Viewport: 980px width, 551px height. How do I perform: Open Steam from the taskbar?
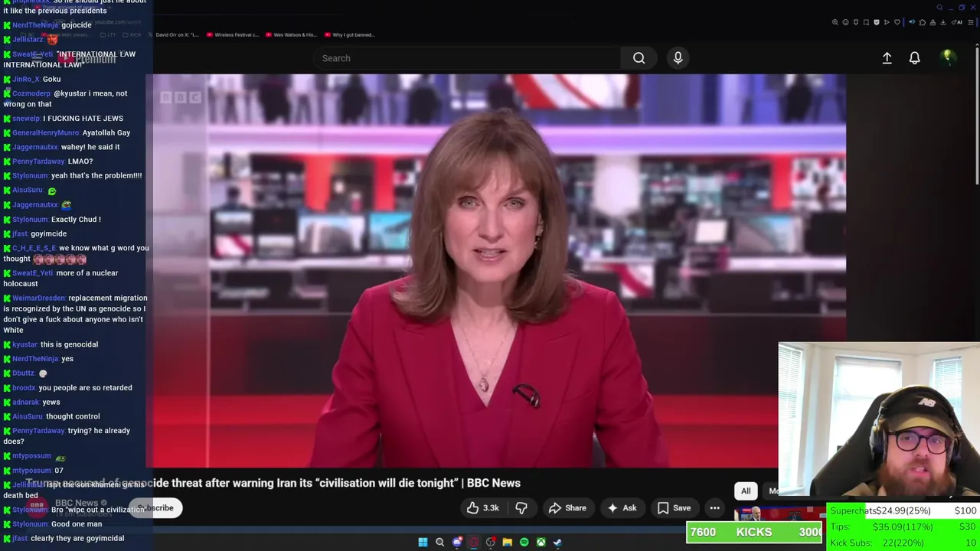coord(557,542)
